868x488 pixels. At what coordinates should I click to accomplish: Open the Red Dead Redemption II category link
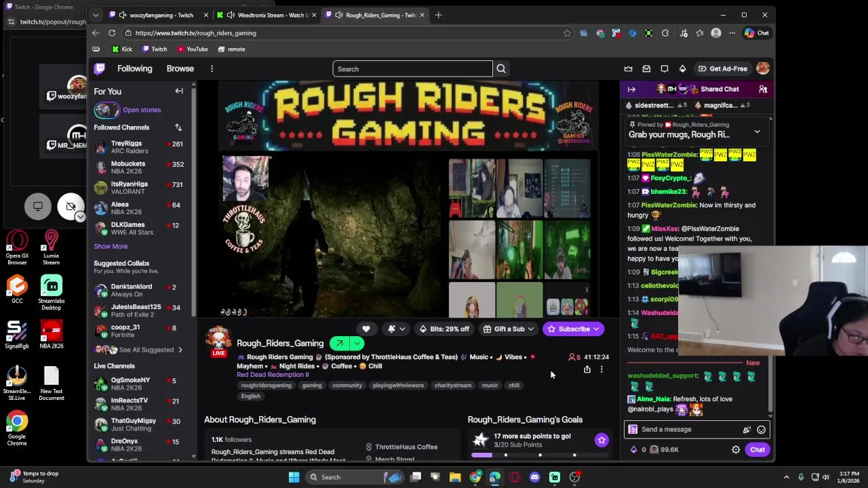point(273,374)
